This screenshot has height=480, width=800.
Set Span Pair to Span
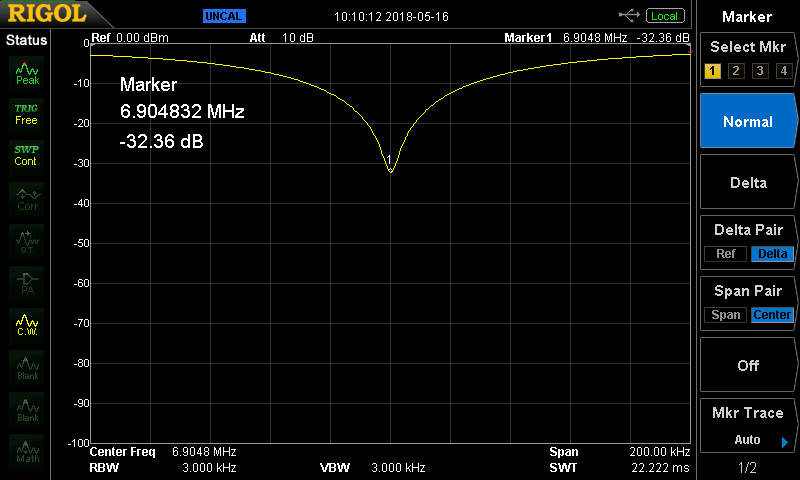[x=726, y=315]
